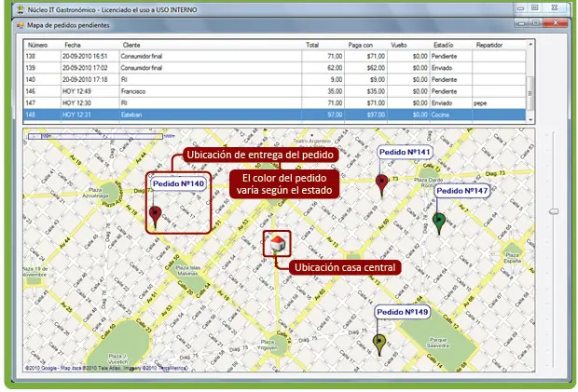Image resolution: width=578 pixels, height=392 pixels.
Task: Select order row 146
Action: pos(275,91)
